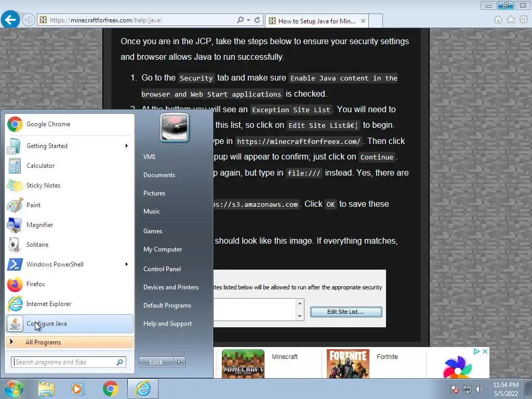532x399 pixels.
Task: Click the Search programs and files box
Action: point(69,362)
